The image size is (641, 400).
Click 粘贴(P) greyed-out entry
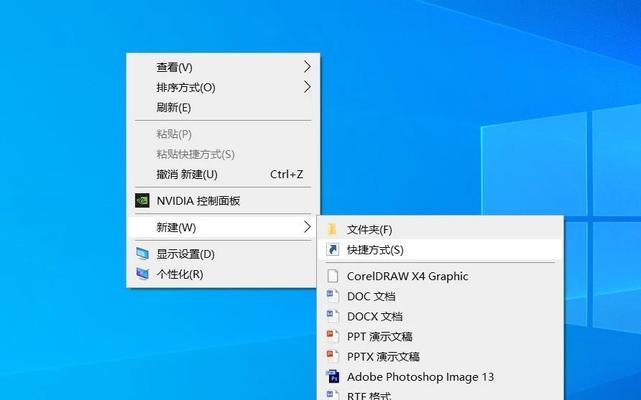(223, 134)
